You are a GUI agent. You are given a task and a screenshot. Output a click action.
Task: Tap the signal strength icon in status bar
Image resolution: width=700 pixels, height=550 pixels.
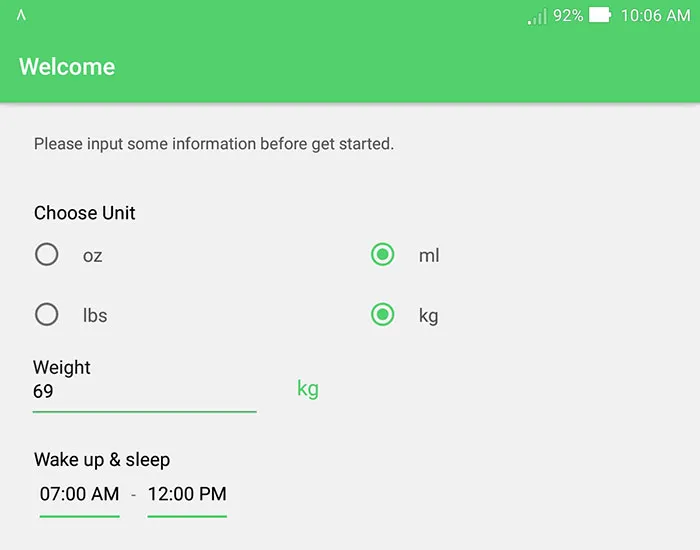coord(537,16)
